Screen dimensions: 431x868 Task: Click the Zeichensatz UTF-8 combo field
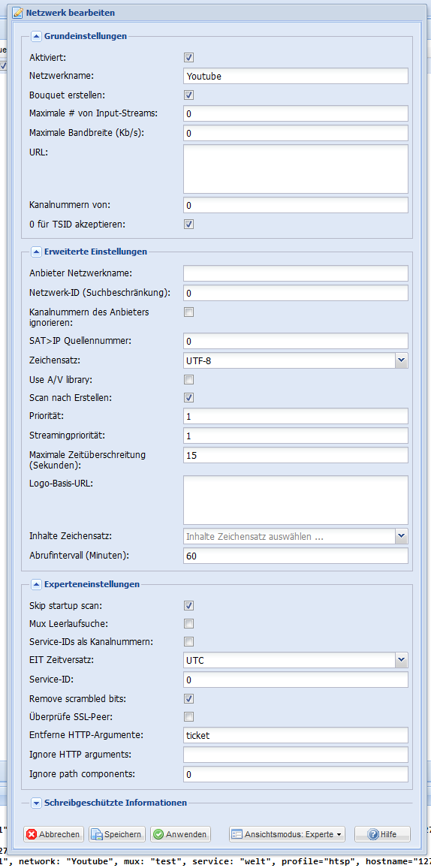tap(289, 361)
